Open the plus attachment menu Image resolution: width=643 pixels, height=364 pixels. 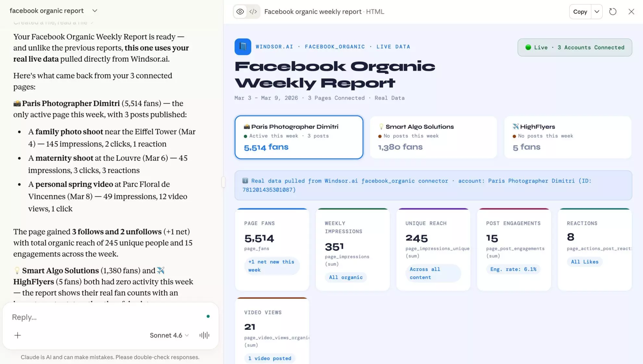18,335
